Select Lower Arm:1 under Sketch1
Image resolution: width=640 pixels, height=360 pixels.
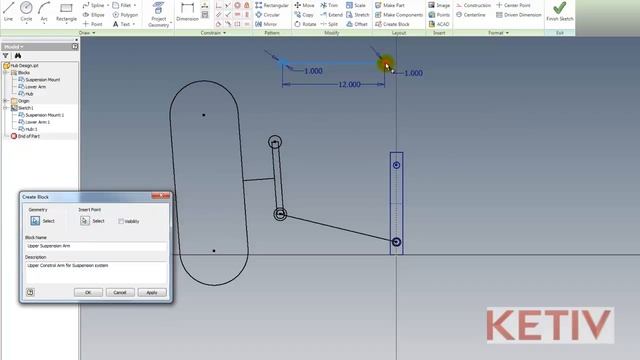(x=34, y=122)
